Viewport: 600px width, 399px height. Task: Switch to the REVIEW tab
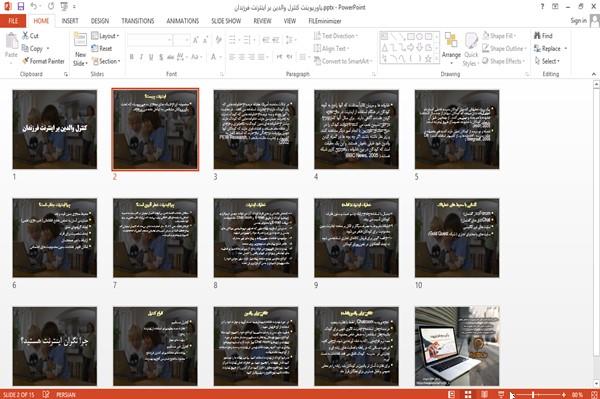coord(262,21)
